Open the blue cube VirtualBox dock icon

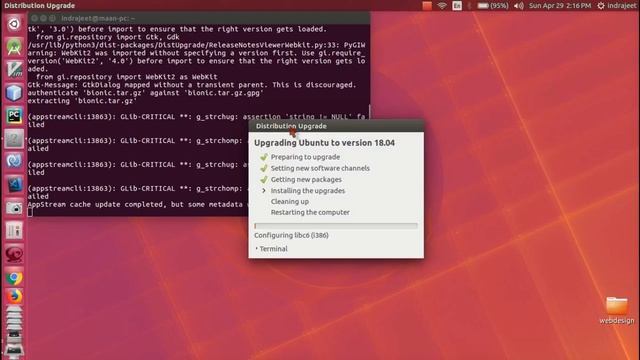click(14, 93)
